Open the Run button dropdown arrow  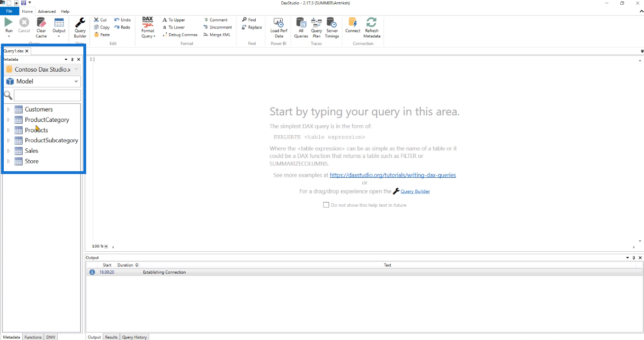click(x=9, y=36)
